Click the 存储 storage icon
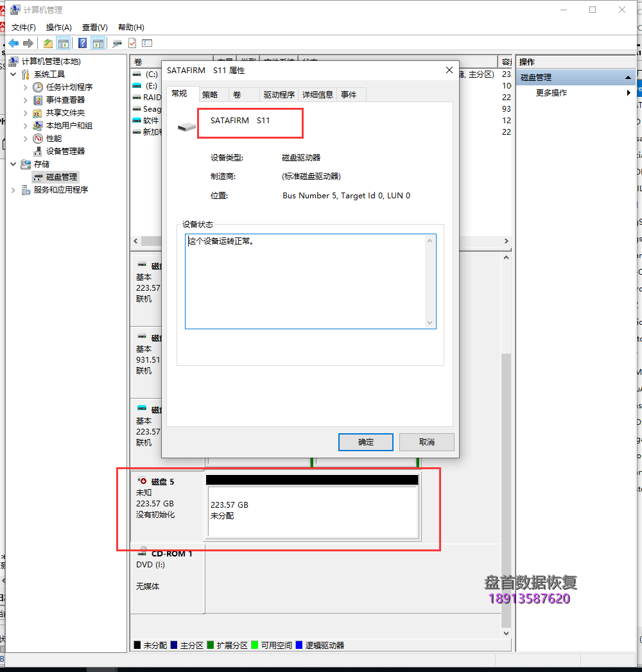 coord(26,164)
